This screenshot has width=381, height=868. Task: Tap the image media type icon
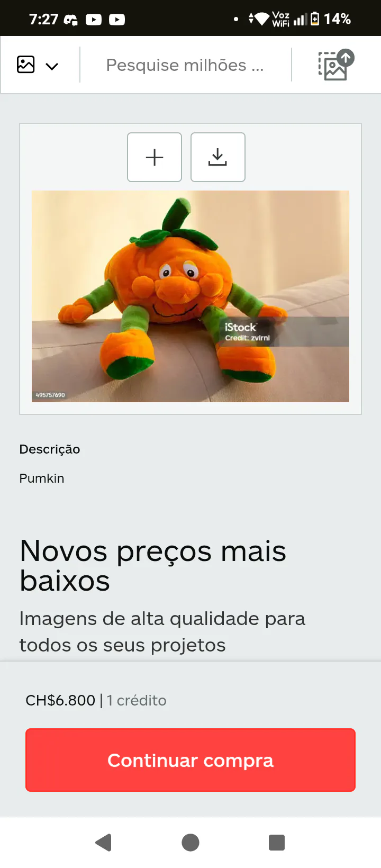tap(26, 65)
